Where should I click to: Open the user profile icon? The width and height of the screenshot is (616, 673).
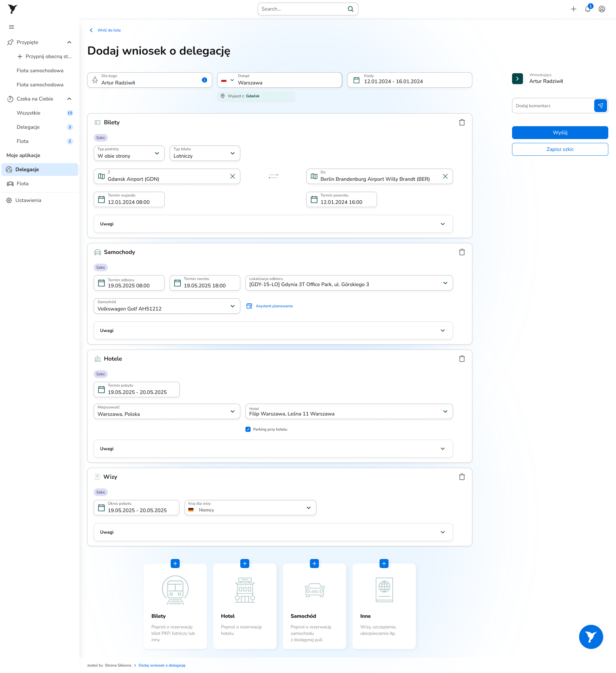tap(602, 9)
